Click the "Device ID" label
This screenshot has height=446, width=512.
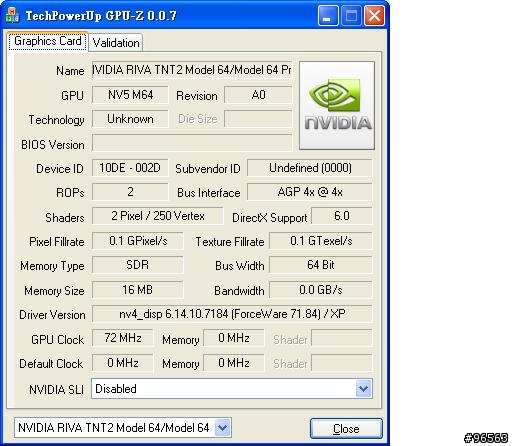click(x=60, y=169)
